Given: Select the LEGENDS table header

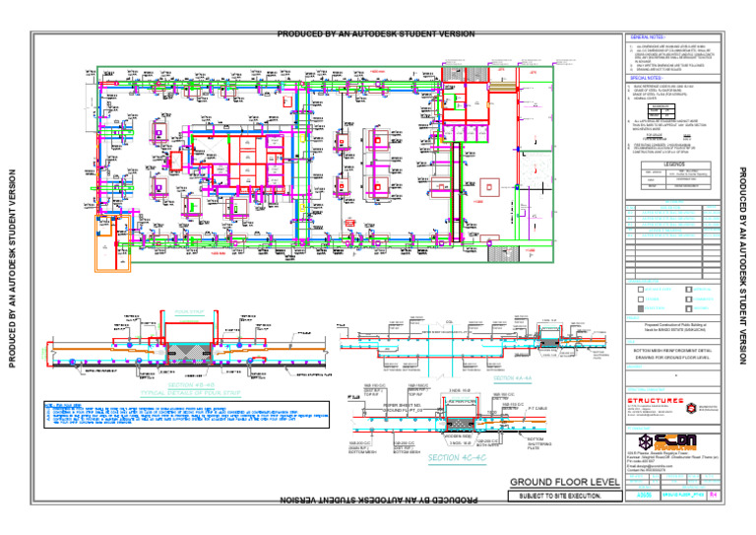Looking at the screenshot, I should tap(675, 165).
